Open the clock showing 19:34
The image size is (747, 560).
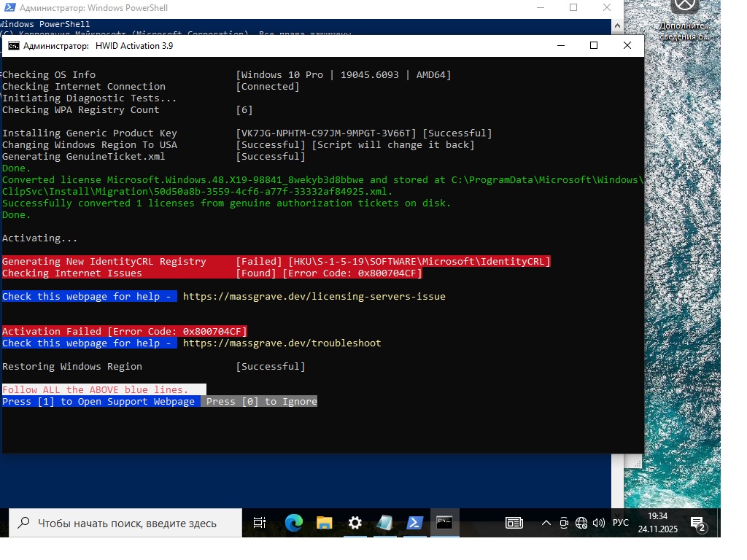tap(657, 522)
